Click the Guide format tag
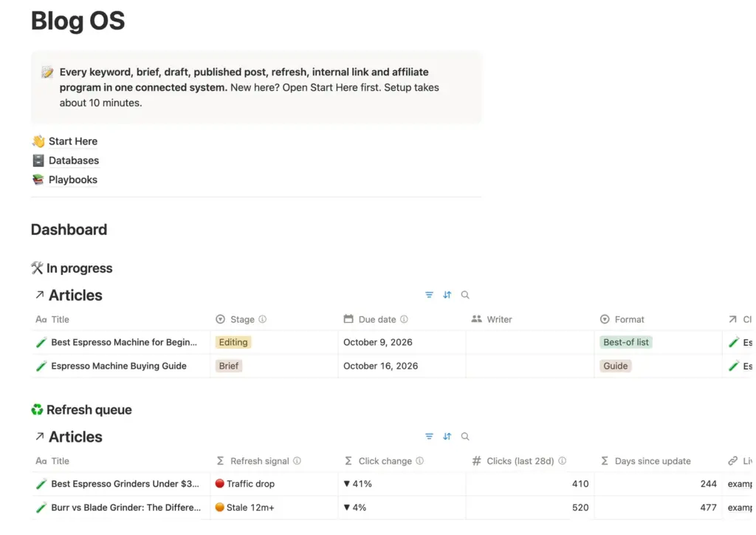Viewport: 756px width, 535px height. pos(616,367)
